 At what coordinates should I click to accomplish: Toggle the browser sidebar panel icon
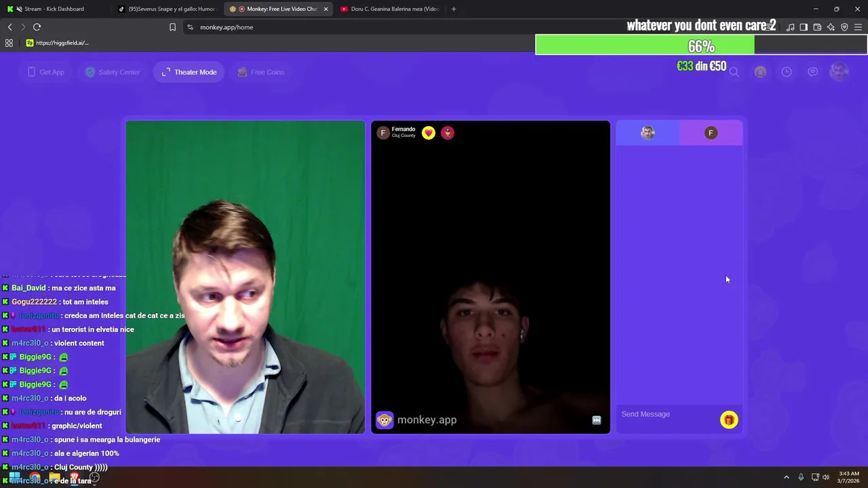pos(804,27)
